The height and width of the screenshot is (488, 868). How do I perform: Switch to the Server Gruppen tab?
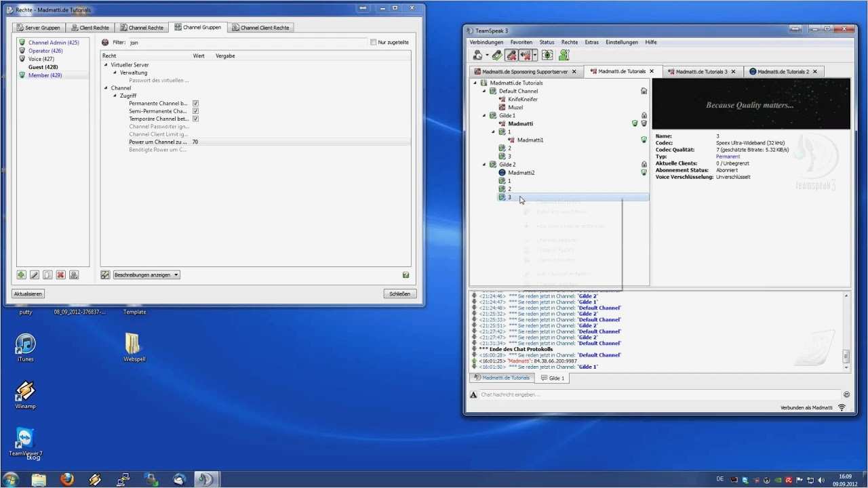pos(38,28)
